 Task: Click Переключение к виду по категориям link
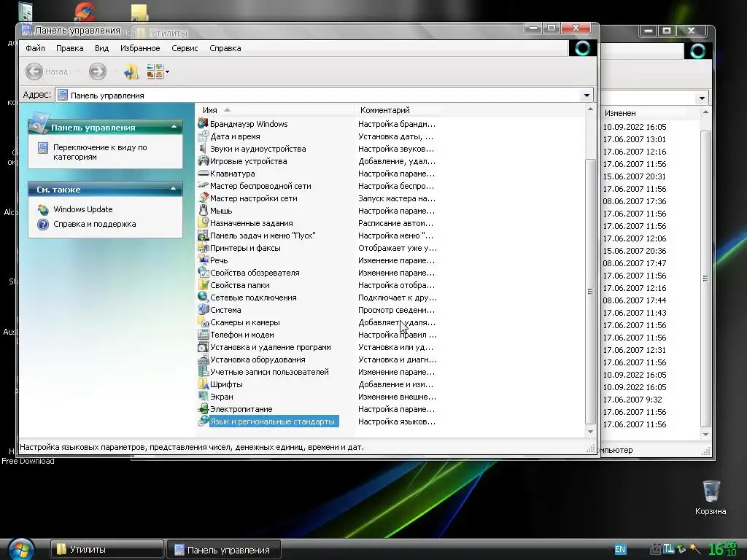click(100, 152)
